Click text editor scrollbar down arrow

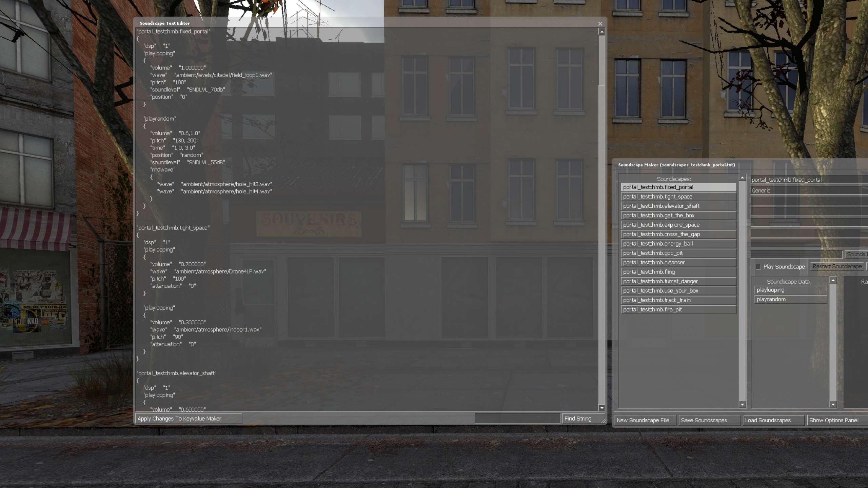(x=602, y=408)
